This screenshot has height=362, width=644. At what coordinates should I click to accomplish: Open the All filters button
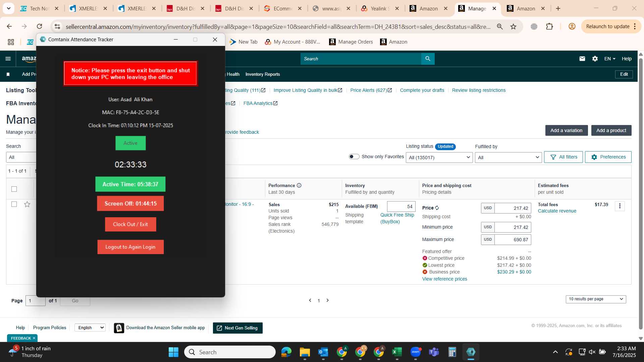click(x=563, y=157)
